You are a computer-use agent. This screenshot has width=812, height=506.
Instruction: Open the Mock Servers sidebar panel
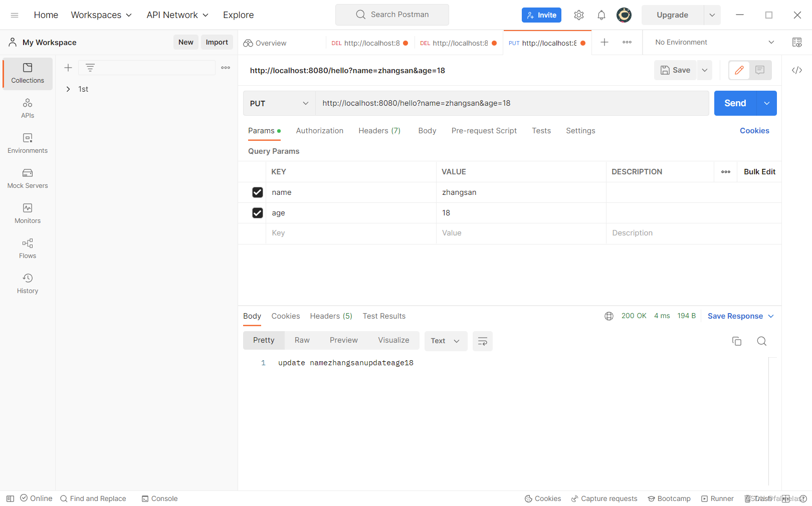(28, 179)
